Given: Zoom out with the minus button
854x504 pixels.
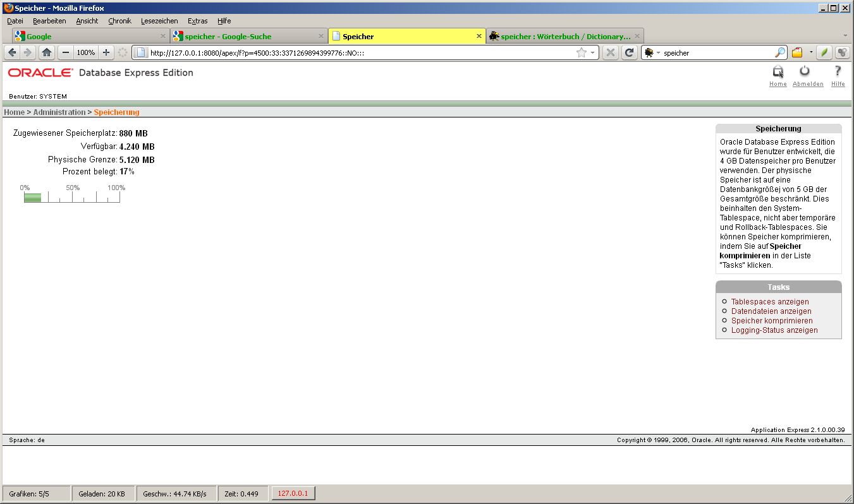Looking at the screenshot, I should point(65,53).
